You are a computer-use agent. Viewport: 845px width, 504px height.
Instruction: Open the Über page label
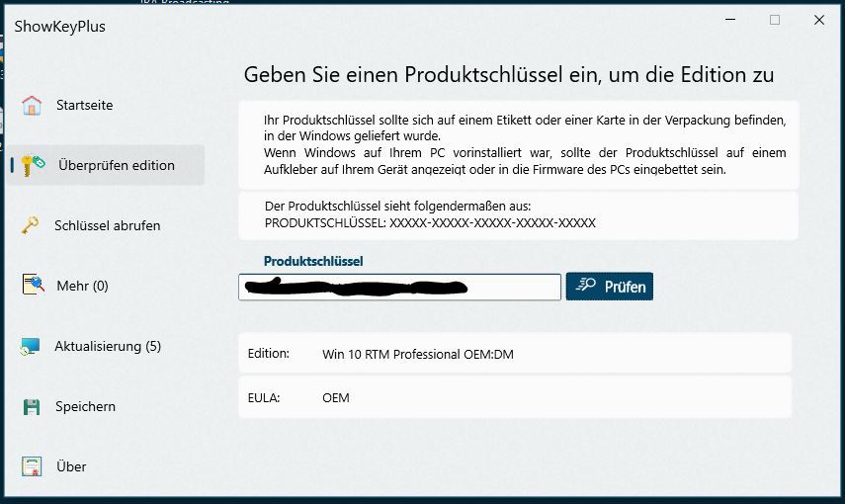click(71, 466)
